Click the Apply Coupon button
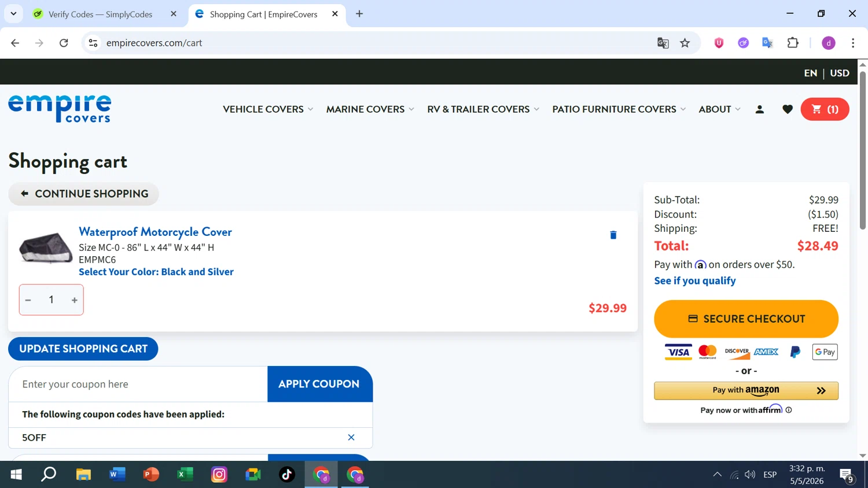The height and width of the screenshot is (488, 868). (x=319, y=384)
